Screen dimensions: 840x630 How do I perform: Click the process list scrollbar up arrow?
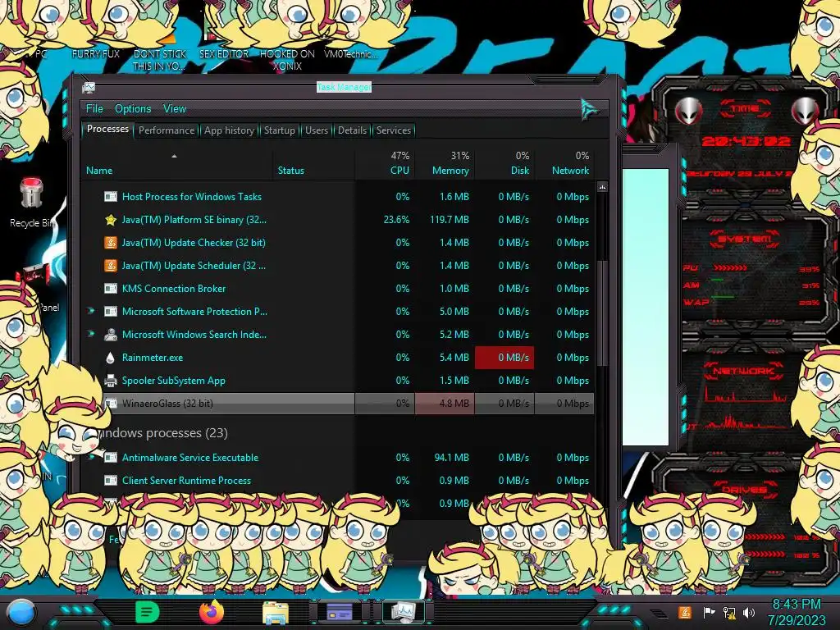tap(602, 187)
